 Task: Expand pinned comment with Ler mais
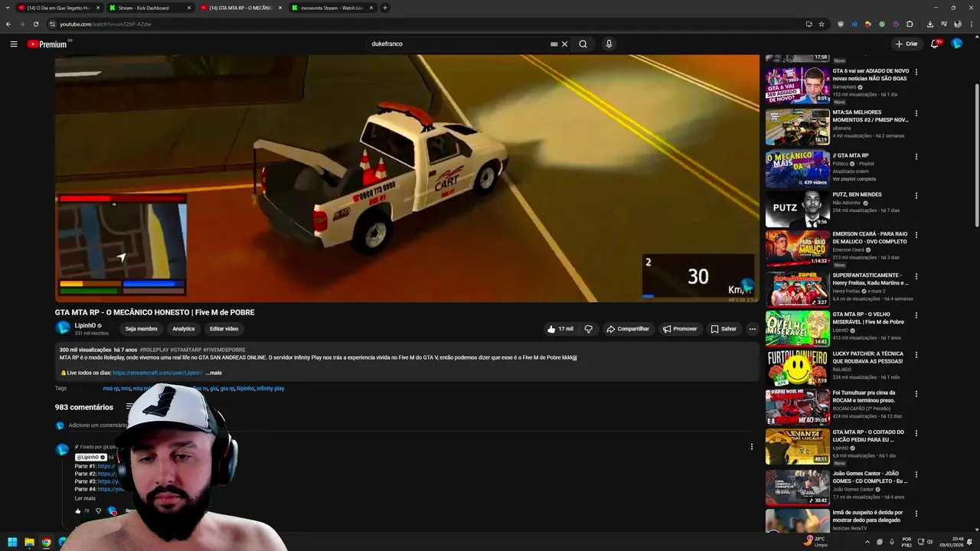tap(85, 498)
